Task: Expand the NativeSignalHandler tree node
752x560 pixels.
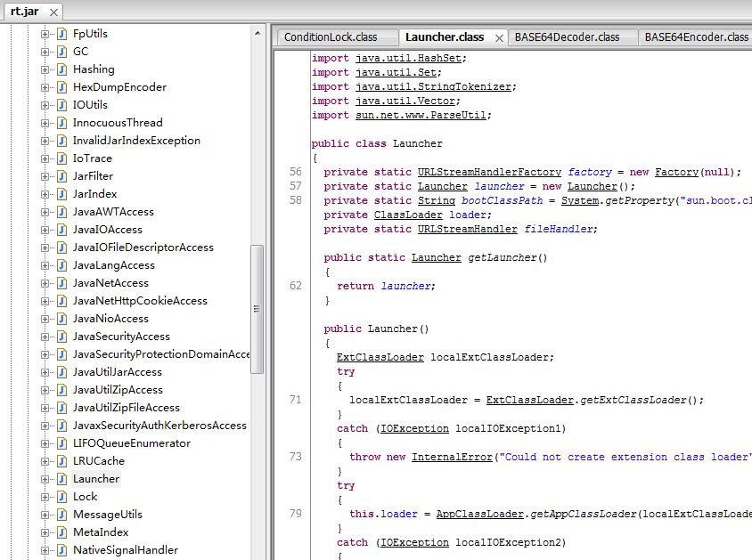Action: tap(45, 550)
